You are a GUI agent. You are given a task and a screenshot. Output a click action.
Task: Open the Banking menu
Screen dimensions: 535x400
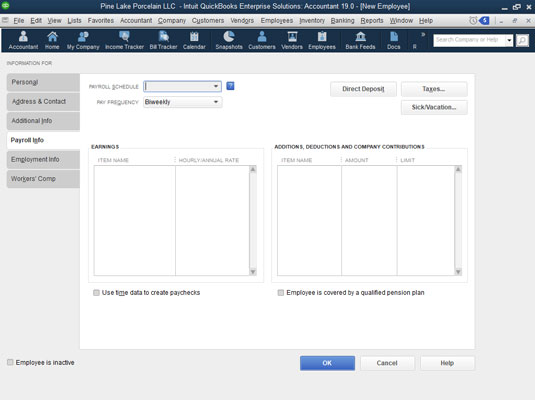coord(343,20)
